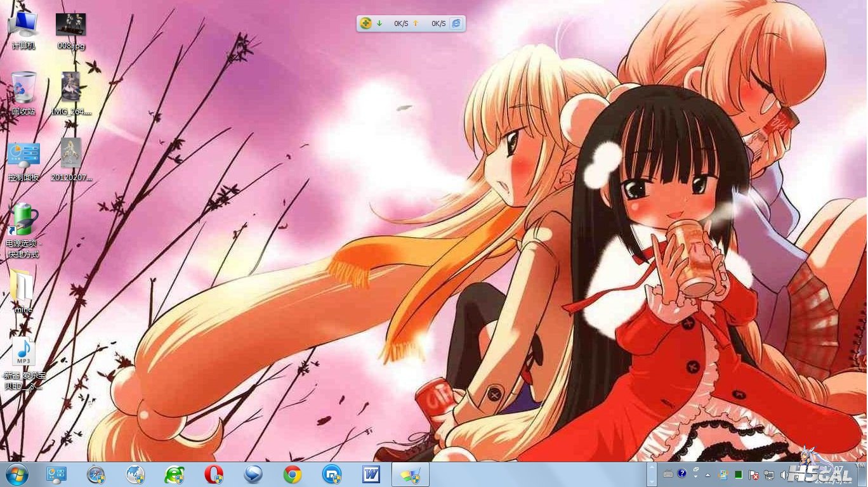The width and height of the screenshot is (868, 487).
Task: Launch Maxthon browser from the taskbar
Action: pyautogui.click(x=332, y=474)
